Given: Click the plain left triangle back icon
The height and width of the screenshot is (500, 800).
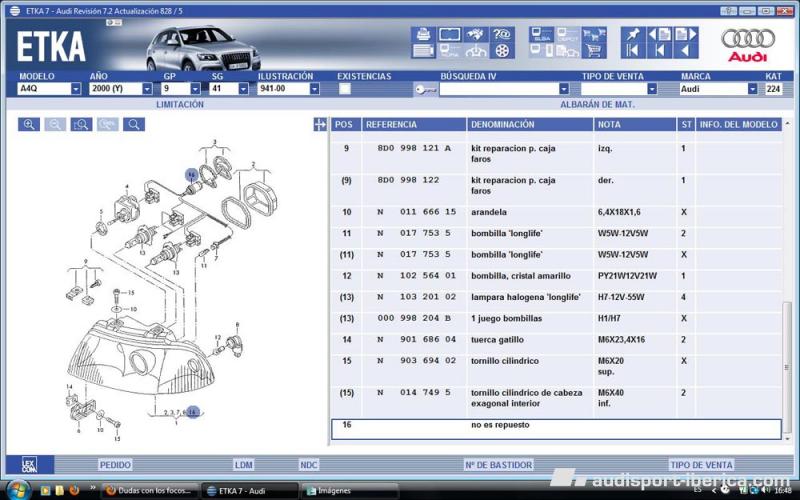Looking at the screenshot, I should (686, 51).
